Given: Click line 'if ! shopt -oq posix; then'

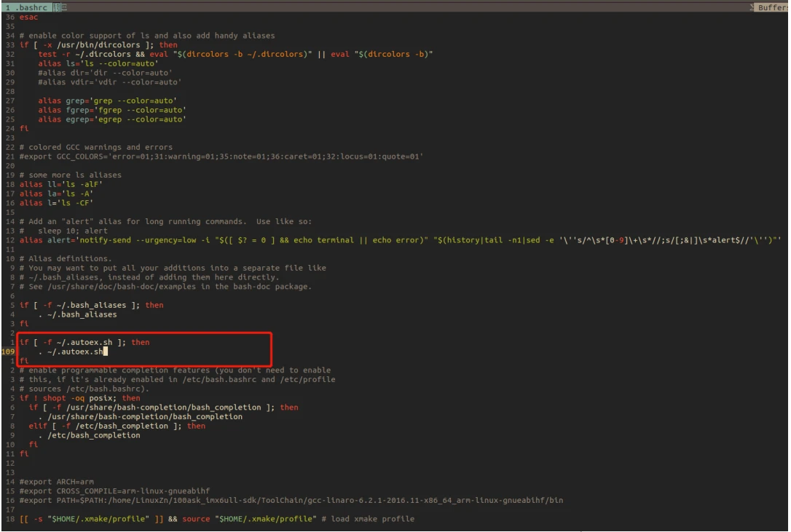Looking at the screenshot, I should pyautogui.click(x=79, y=398).
